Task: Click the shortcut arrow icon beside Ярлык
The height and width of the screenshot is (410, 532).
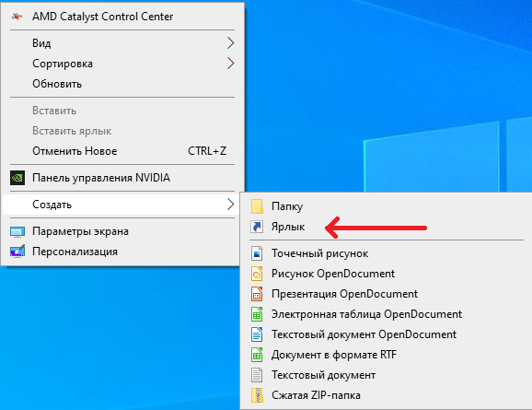Action: (257, 227)
